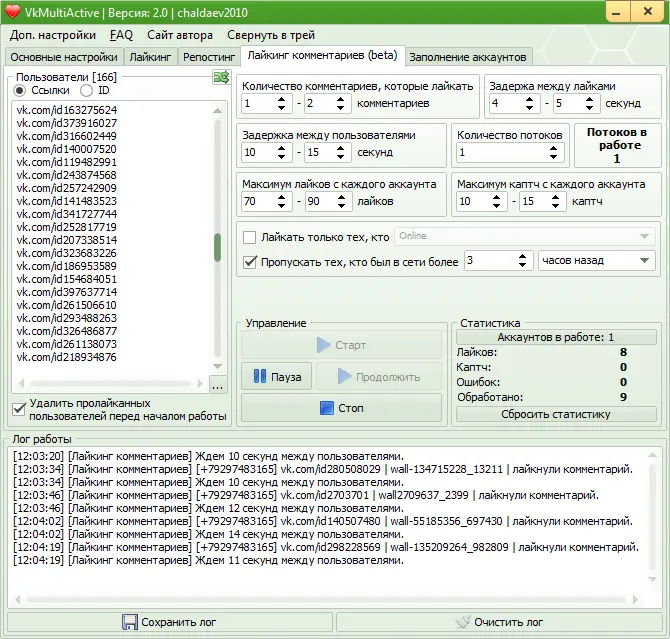The height and width of the screenshot is (639, 670).
Task: Click the ellipsis browse button below user list
Action: pyautogui.click(x=218, y=385)
